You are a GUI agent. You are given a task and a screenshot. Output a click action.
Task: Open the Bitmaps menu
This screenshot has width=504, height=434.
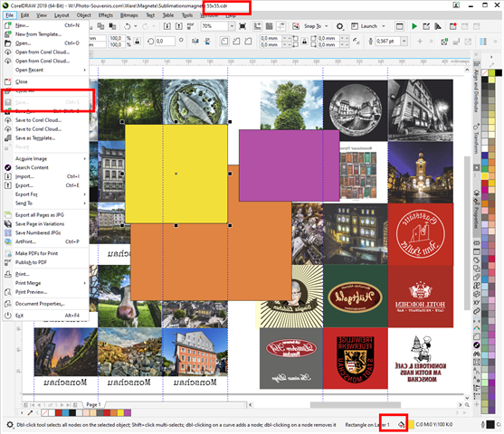coord(128,15)
